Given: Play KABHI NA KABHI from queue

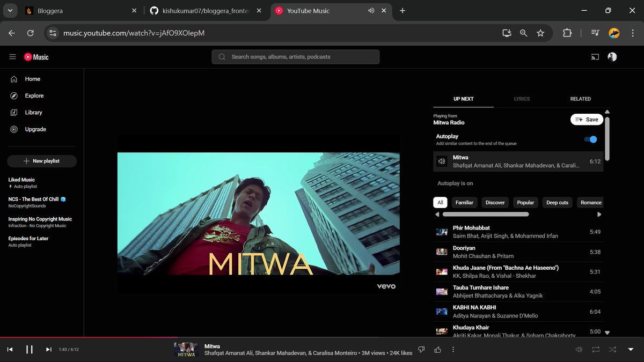Looking at the screenshot, I should tap(518, 312).
